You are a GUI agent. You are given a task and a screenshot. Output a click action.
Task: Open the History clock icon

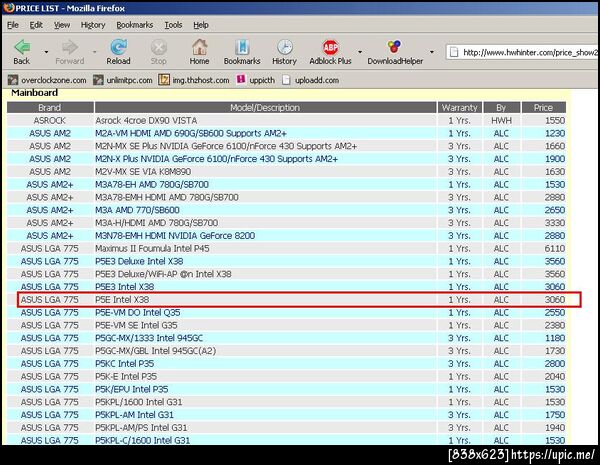pos(285,47)
